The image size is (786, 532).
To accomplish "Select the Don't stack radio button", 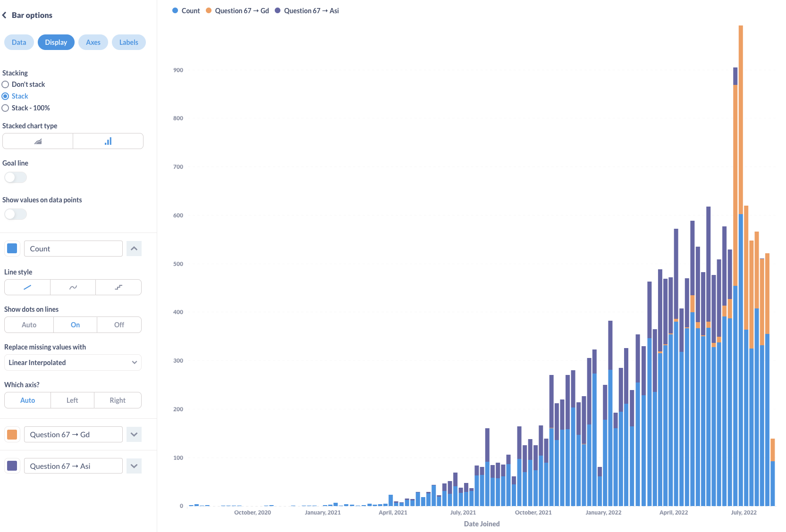I will tap(5, 84).
